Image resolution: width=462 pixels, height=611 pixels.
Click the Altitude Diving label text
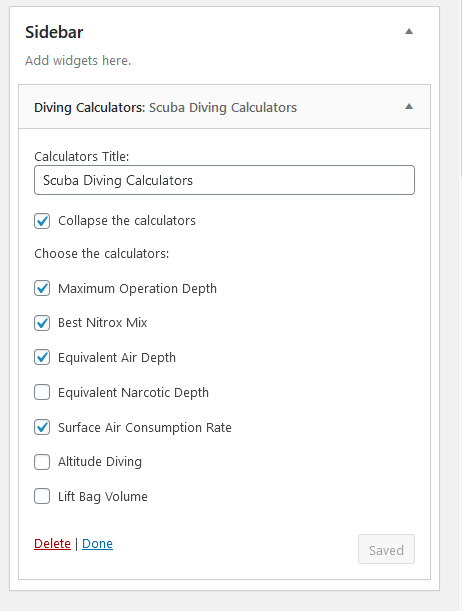(x=100, y=462)
